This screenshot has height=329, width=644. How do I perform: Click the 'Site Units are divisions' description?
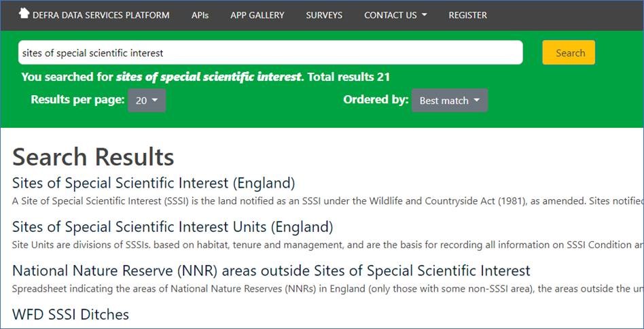[x=326, y=245]
